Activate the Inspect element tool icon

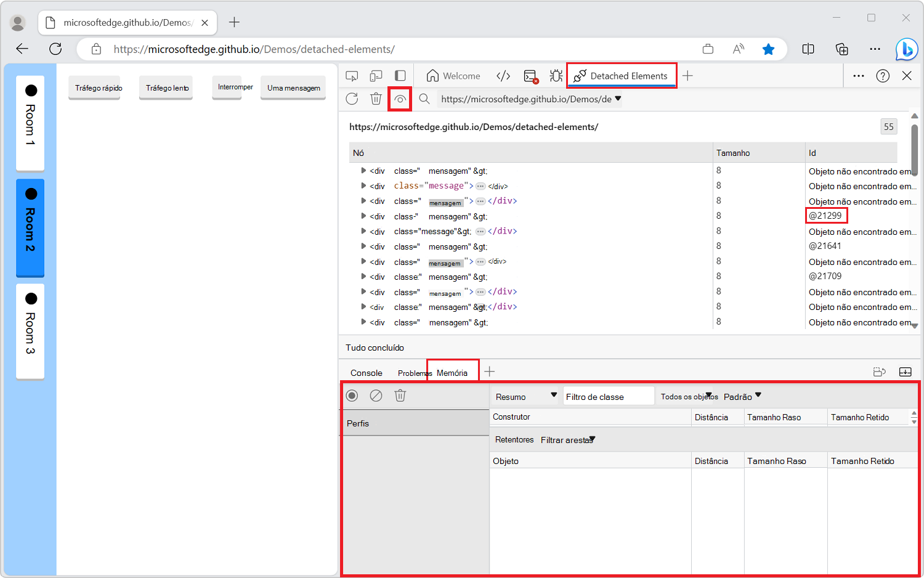point(352,76)
